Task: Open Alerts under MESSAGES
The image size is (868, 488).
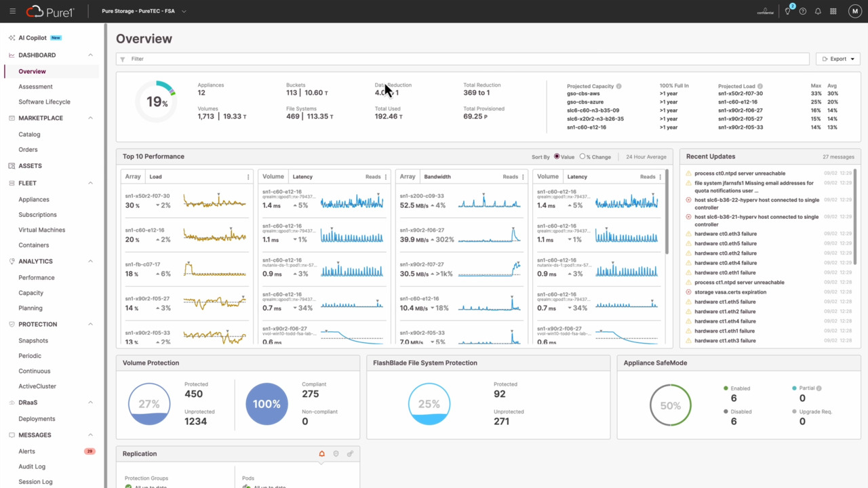Action: click(x=27, y=451)
